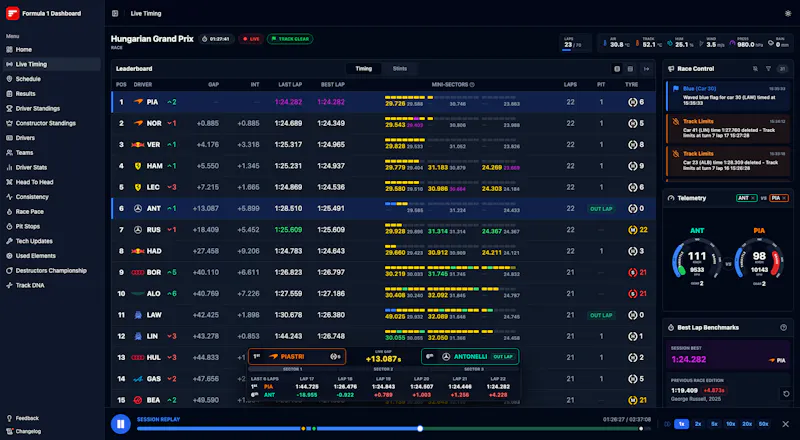Click the Driver Stats chart icon
This screenshot has height=440, width=800.
(x=9, y=167)
